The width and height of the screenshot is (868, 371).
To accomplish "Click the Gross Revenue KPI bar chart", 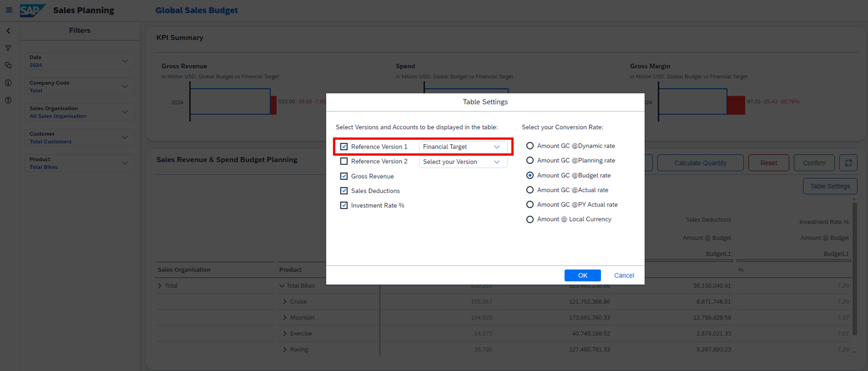I will click(x=231, y=102).
